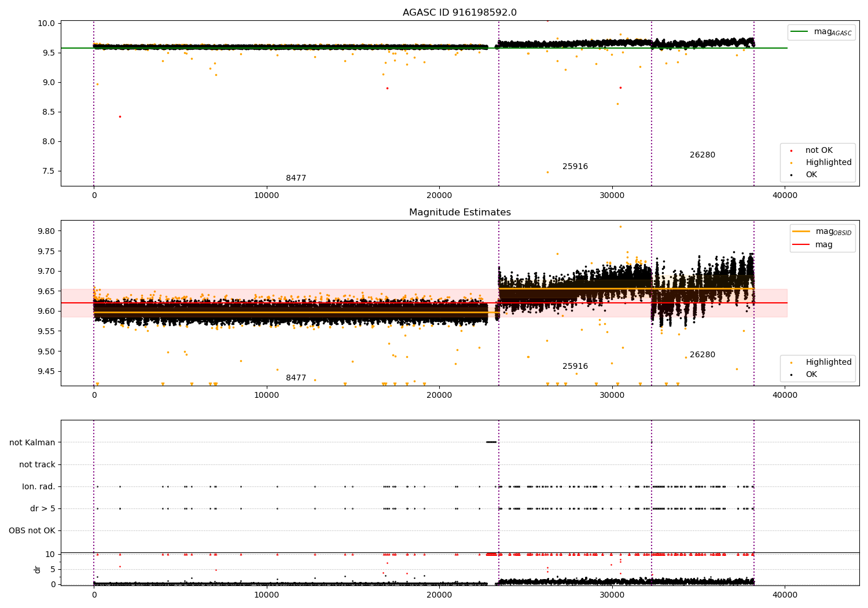
Task: Click the 5 y-tick on dr axis
Action: pos(53,570)
